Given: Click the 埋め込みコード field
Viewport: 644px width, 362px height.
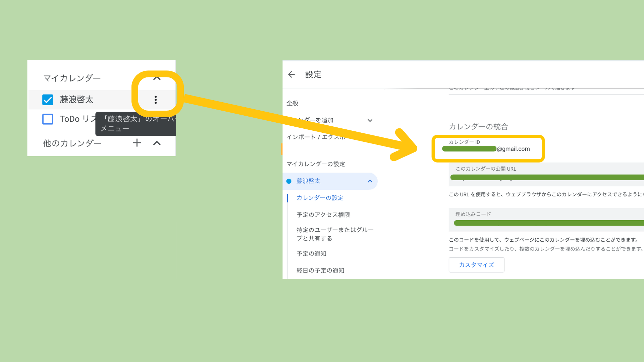Looking at the screenshot, I should (546, 220).
